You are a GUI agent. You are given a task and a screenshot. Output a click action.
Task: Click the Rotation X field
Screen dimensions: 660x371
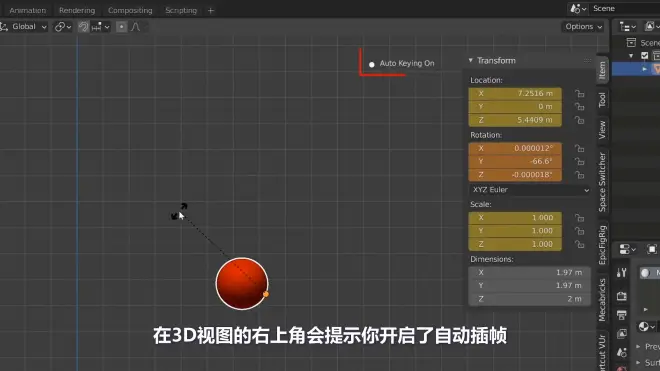(515, 148)
